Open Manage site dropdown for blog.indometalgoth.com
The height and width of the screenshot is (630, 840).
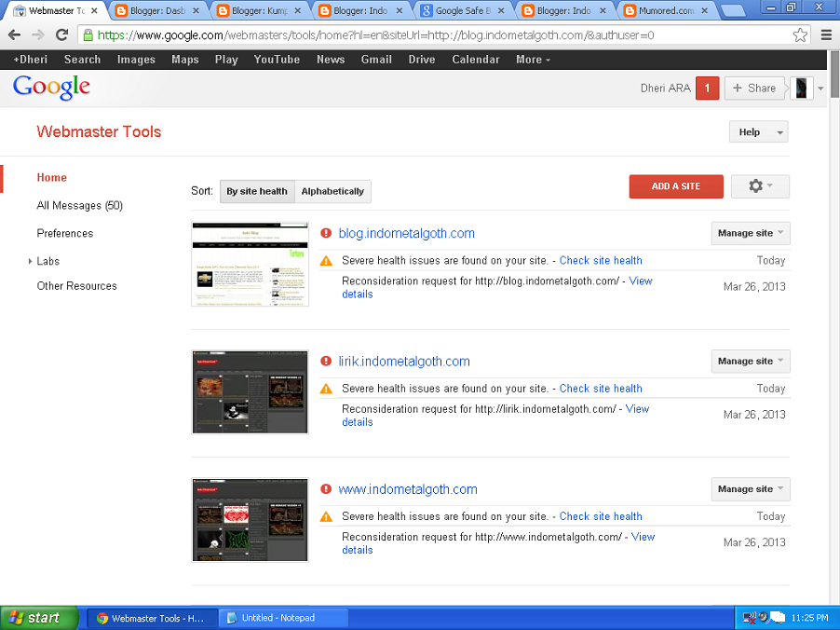(x=751, y=233)
